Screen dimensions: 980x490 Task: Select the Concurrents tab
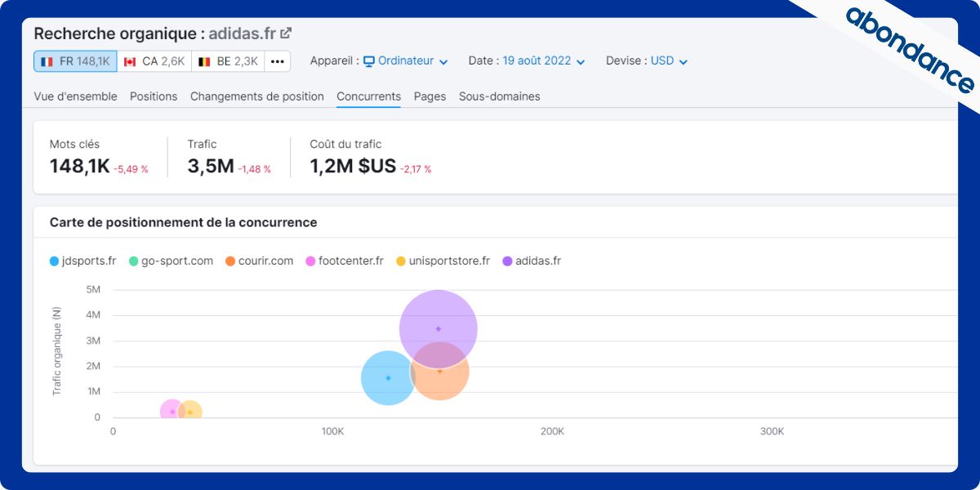click(x=368, y=96)
